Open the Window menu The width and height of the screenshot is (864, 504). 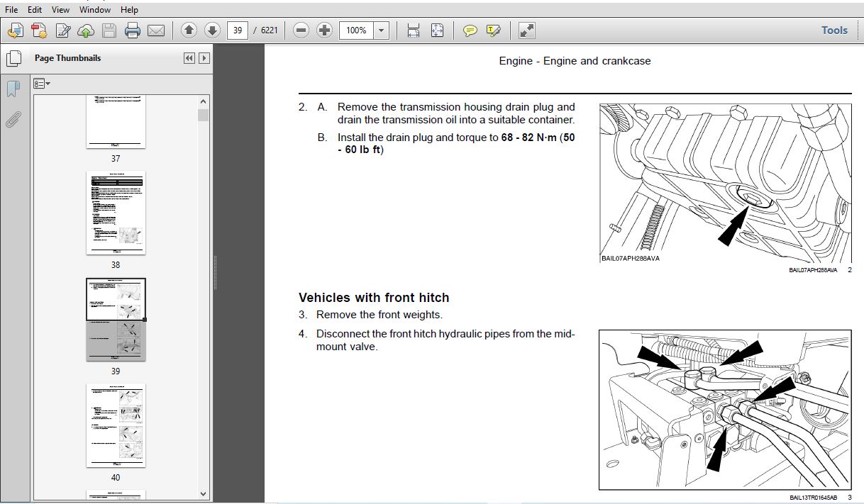(x=95, y=10)
